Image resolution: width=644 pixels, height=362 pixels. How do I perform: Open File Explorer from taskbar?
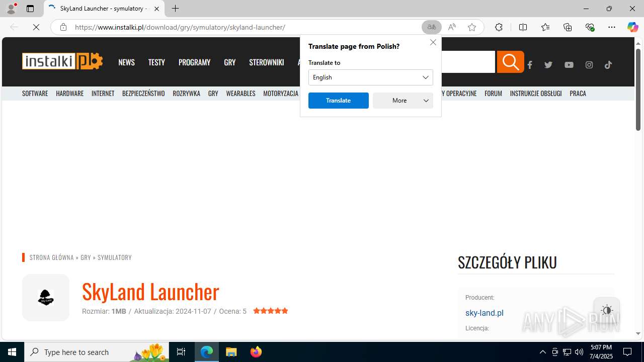(x=231, y=352)
